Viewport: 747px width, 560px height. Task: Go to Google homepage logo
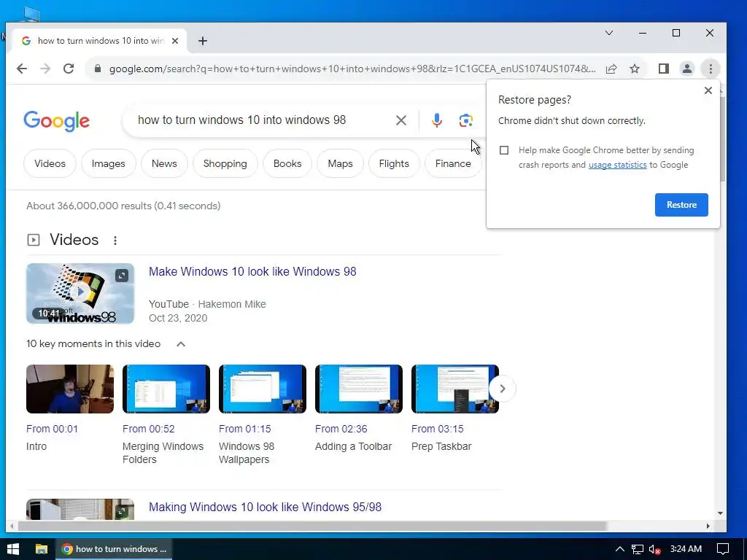[57, 121]
